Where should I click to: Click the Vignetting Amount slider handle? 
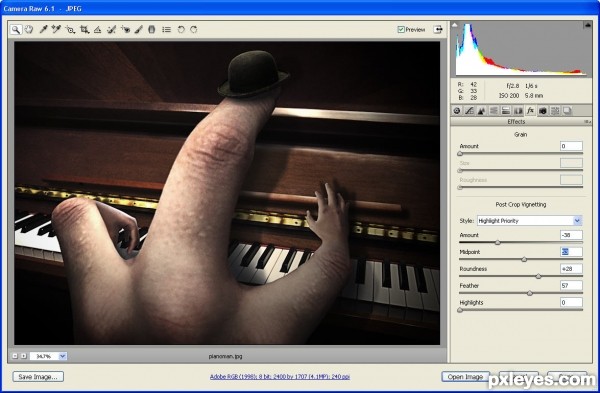[x=497, y=243]
